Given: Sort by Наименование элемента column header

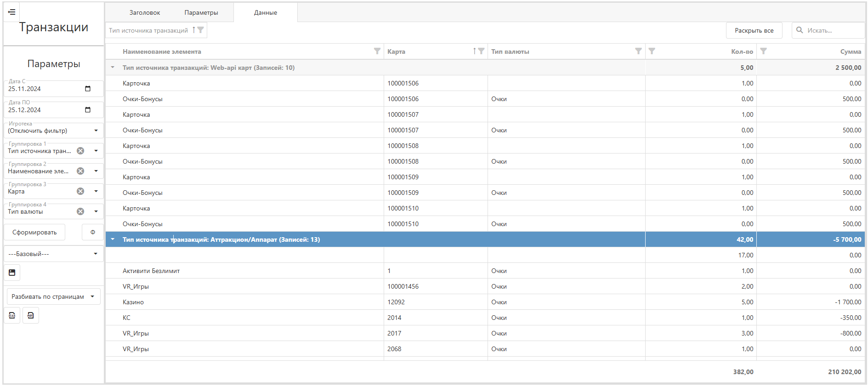Looking at the screenshot, I should click(x=162, y=51).
